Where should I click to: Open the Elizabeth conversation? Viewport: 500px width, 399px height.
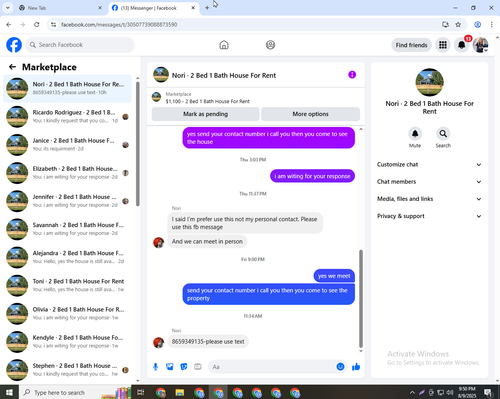tap(67, 173)
